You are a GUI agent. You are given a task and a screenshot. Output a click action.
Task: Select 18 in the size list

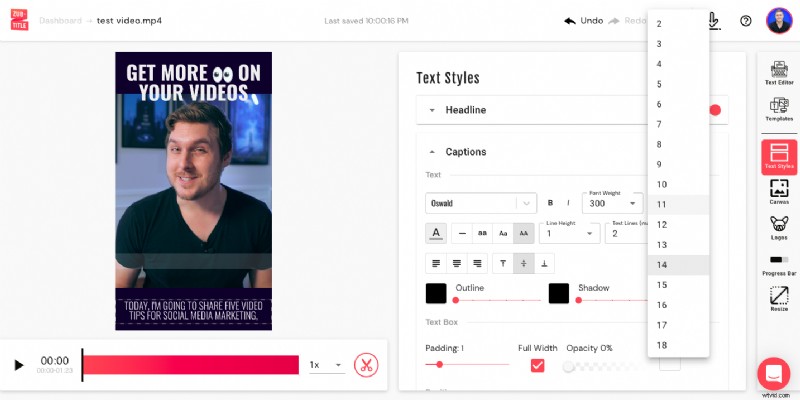pos(678,345)
